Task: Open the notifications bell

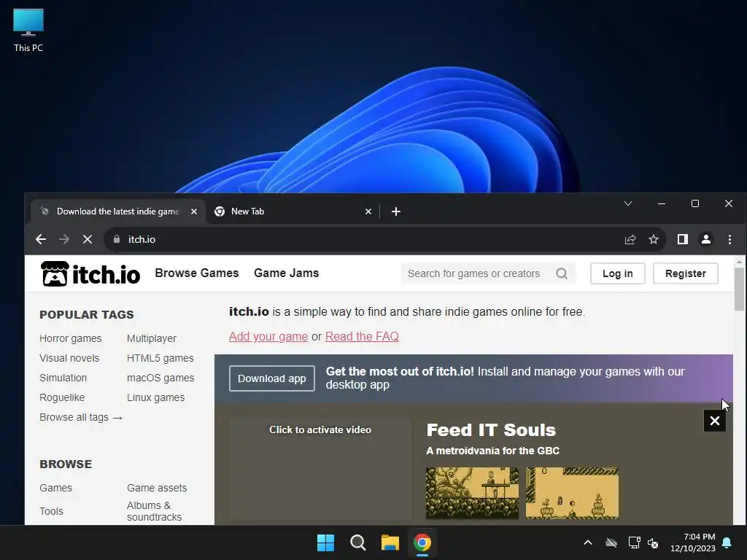Action: click(x=727, y=542)
